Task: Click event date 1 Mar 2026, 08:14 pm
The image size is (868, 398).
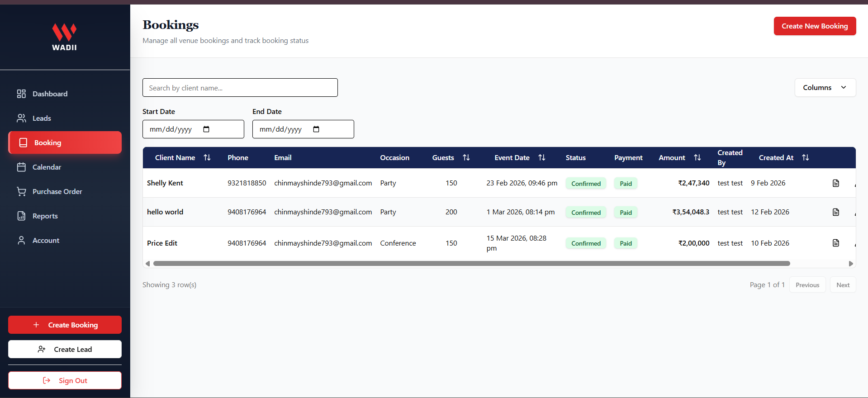Action: click(521, 212)
